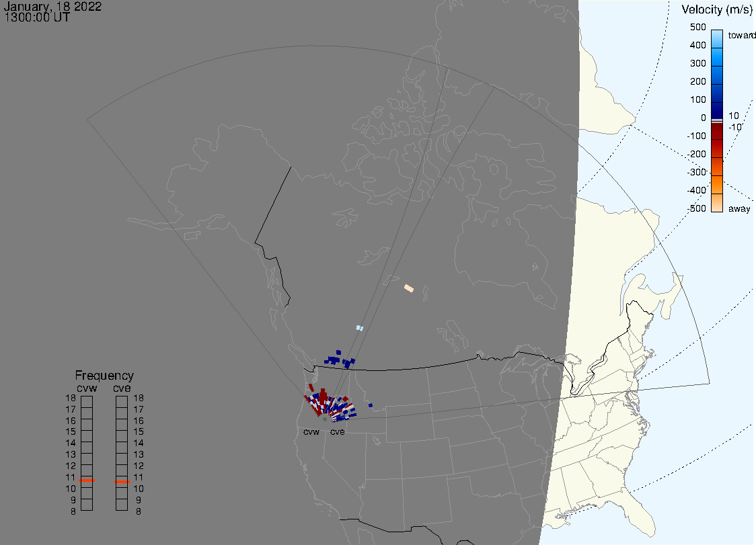Click the pale orange scatter patch in Canada

[408, 288]
